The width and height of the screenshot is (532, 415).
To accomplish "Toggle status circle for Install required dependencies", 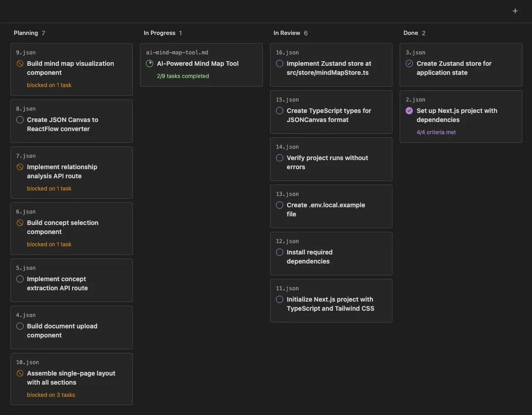I will point(280,253).
